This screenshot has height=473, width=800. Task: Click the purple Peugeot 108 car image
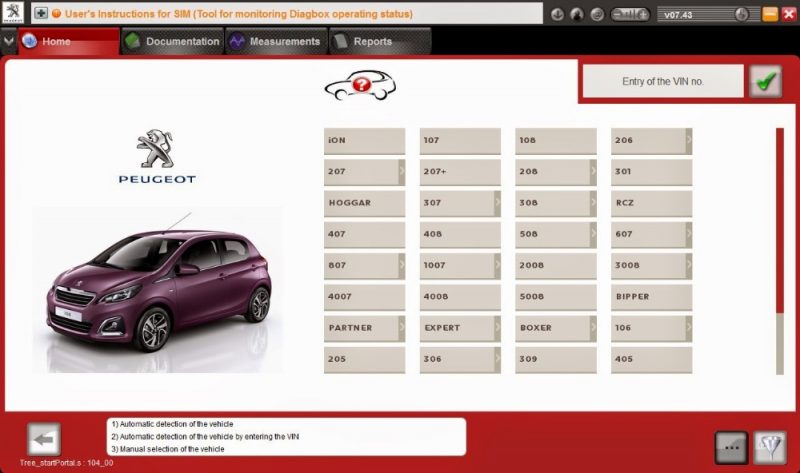coord(159,291)
